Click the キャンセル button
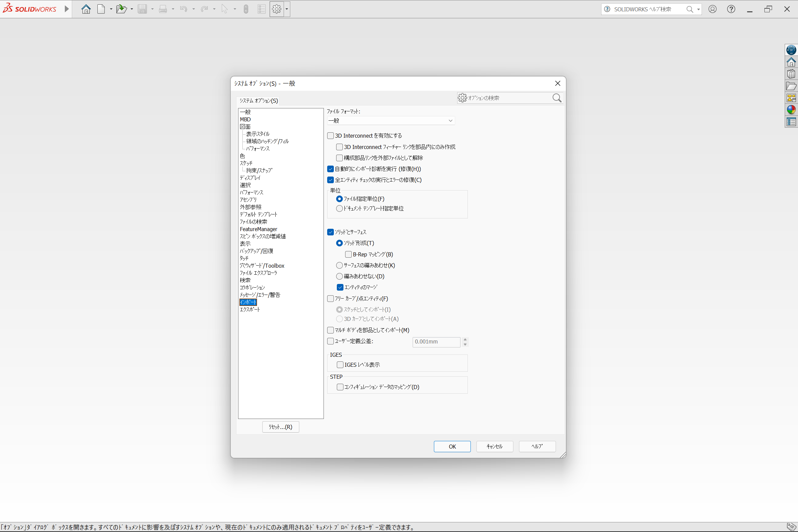This screenshot has width=798, height=532. click(495, 447)
